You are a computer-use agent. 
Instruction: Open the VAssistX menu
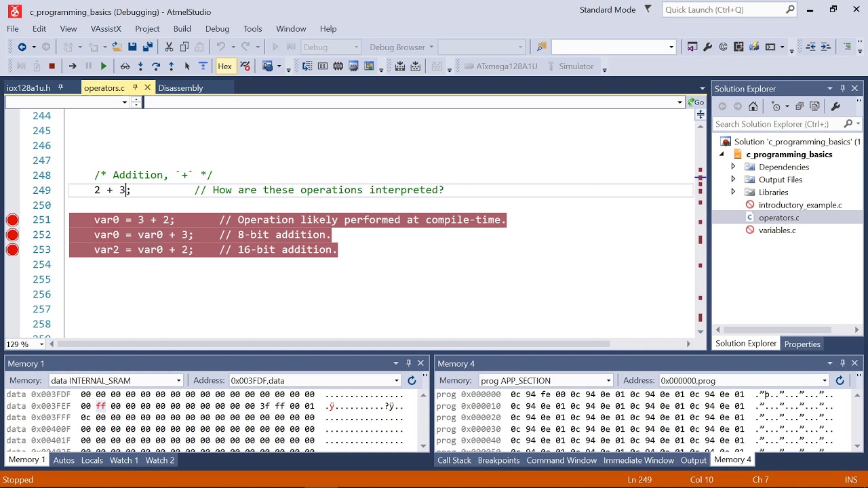point(106,28)
